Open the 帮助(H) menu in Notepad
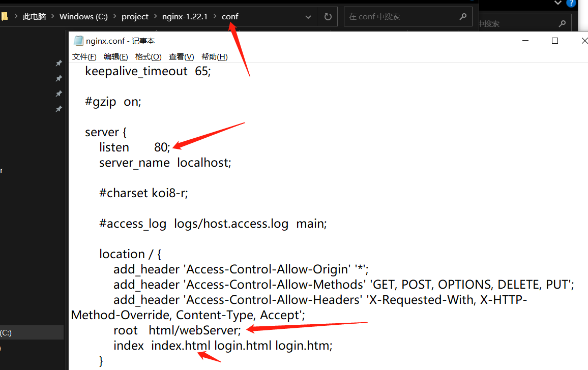 214,57
